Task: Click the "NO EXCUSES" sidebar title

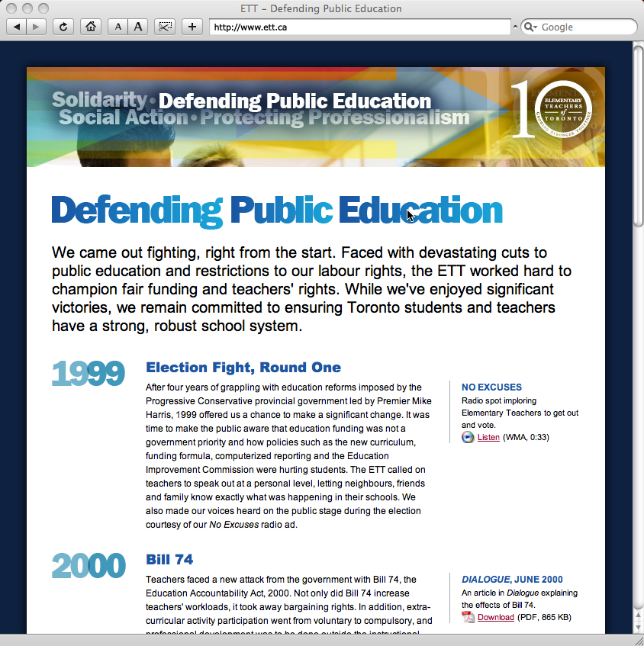Action: tap(491, 387)
